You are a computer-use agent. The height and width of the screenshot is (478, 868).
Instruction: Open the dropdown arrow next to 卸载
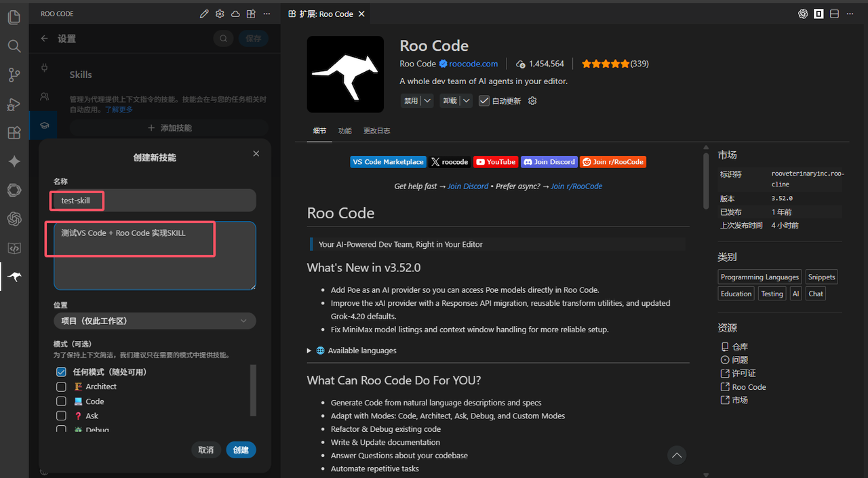click(x=467, y=100)
